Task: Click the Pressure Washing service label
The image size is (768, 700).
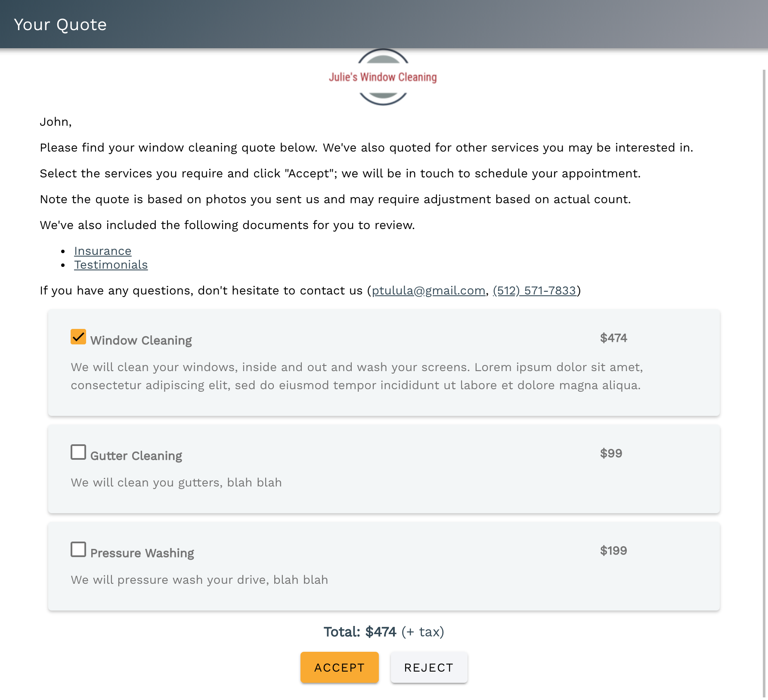Action: [x=142, y=553]
